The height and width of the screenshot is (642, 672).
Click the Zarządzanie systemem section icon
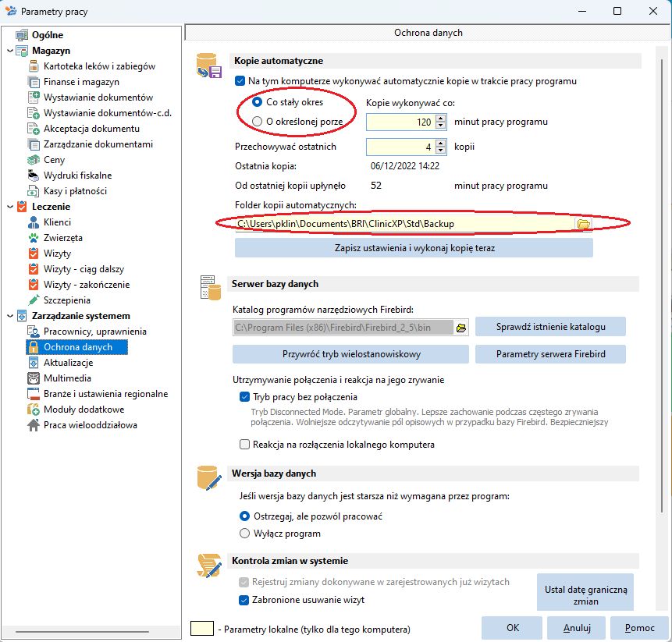22,316
